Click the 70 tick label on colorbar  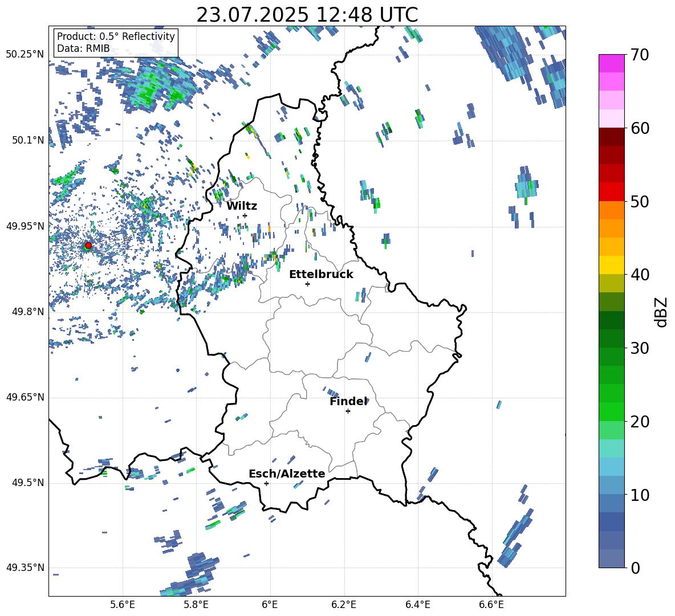[x=639, y=55]
